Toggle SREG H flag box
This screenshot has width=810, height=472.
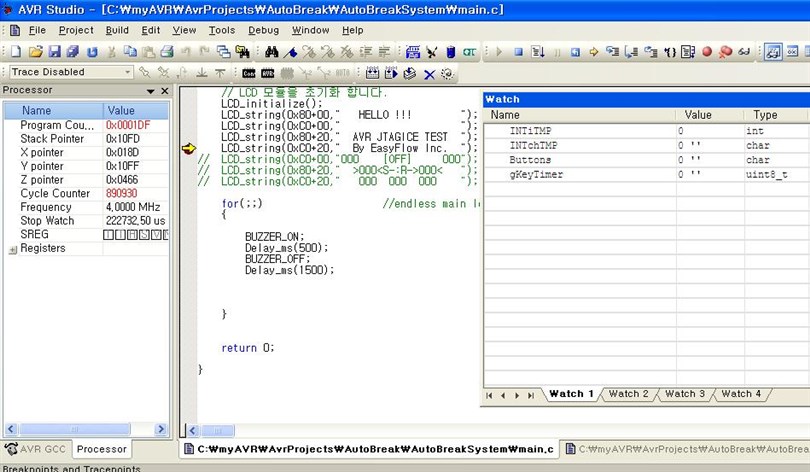(132, 235)
